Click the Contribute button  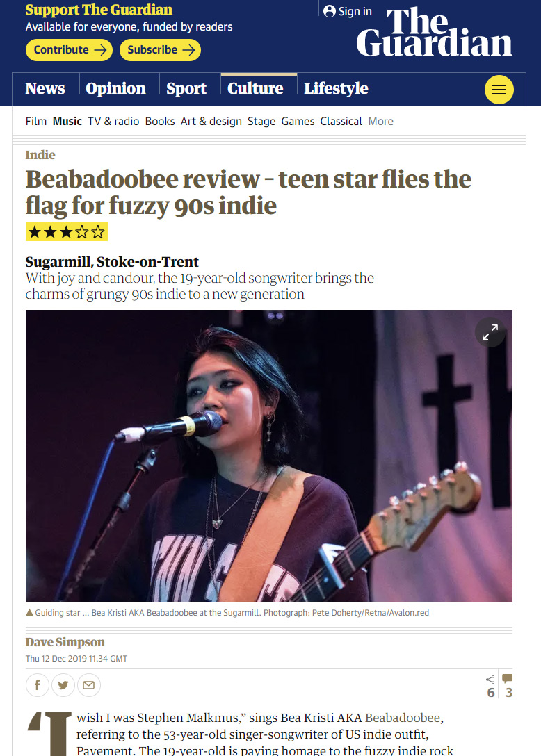(69, 50)
